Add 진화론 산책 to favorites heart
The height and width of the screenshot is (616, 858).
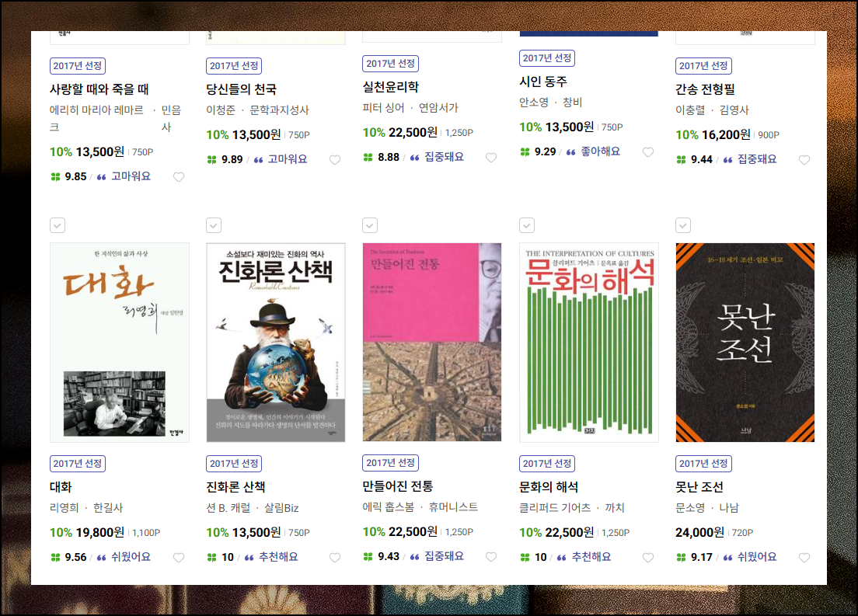pyautogui.click(x=335, y=558)
